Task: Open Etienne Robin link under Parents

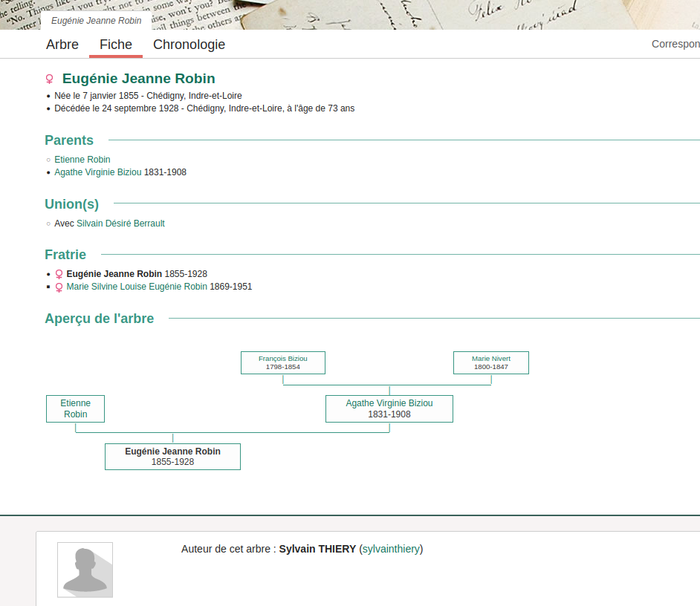Action: tap(82, 160)
